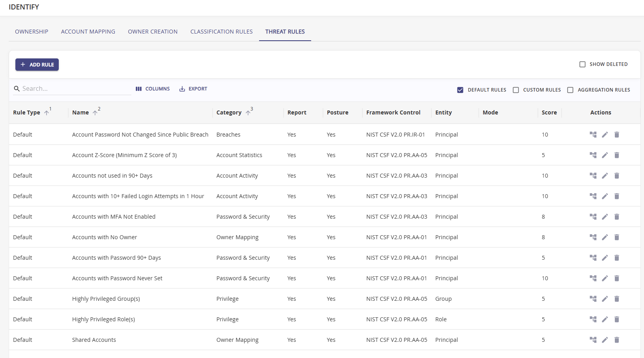Image resolution: width=644 pixels, height=358 pixels.
Task: Switch to the Classification Rules tab
Action: [x=221, y=32]
